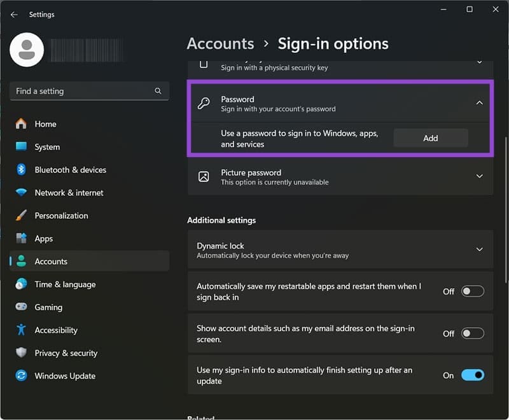This screenshot has width=509, height=420.
Task: Click the back arrow in title bar
Action: [x=14, y=15]
